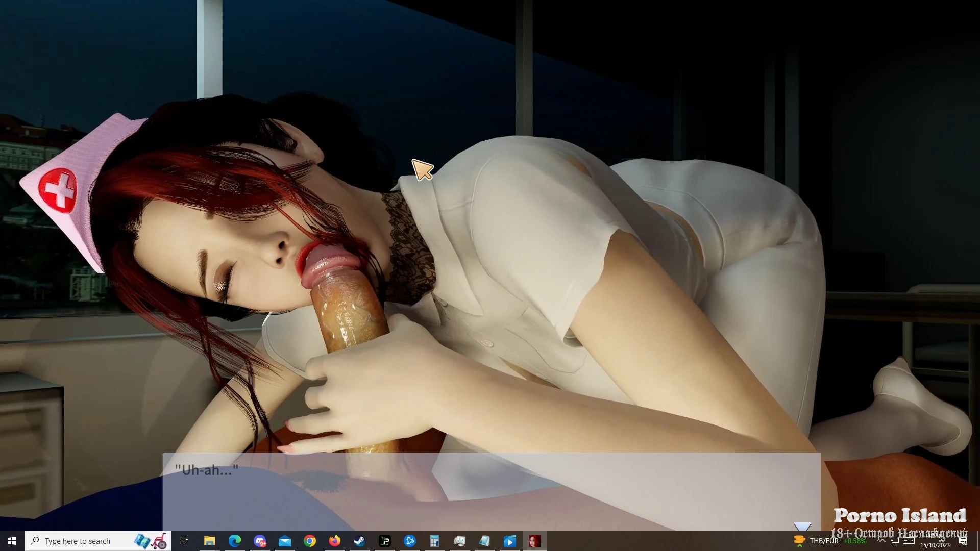Image resolution: width=980 pixels, height=551 pixels.
Task: Open the Movies & TV taskbar icon
Action: 509,541
